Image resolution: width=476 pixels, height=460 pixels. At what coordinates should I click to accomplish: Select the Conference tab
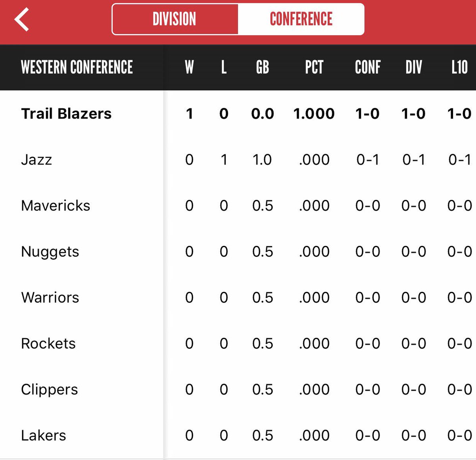tap(301, 19)
